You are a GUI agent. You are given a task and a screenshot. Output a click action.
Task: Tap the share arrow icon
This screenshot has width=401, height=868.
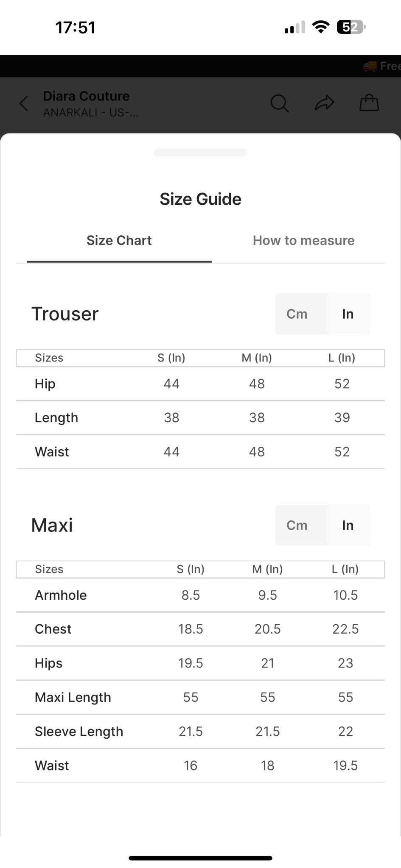tap(324, 103)
